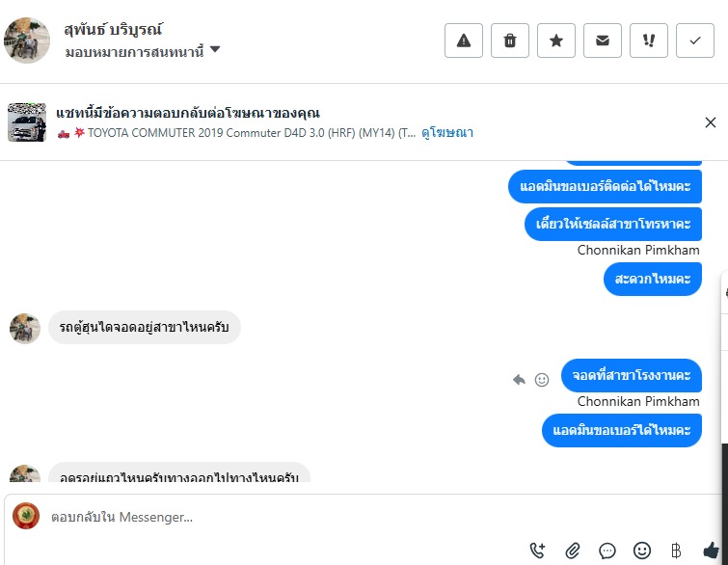Star this conversation as follow-up
The height and width of the screenshot is (565, 728).
click(556, 40)
